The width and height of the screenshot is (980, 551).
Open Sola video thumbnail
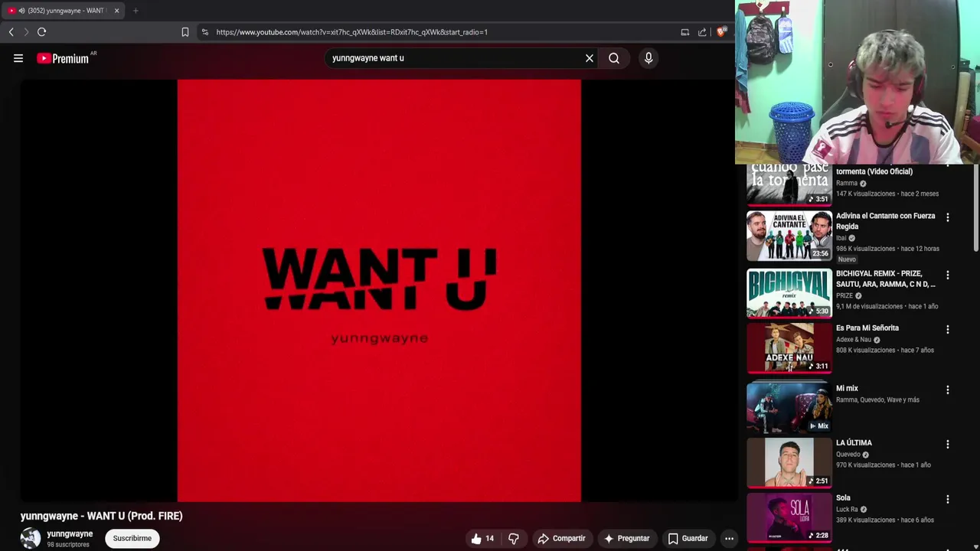point(789,517)
